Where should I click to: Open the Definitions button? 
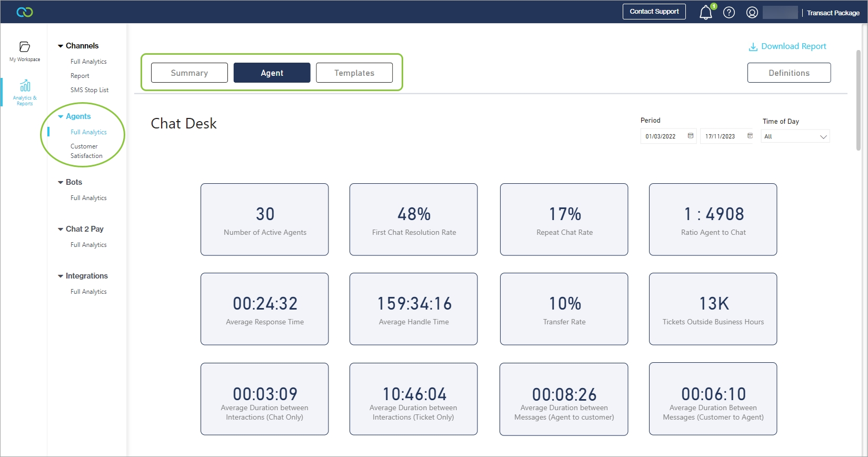pyautogui.click(x=789, y=73)
